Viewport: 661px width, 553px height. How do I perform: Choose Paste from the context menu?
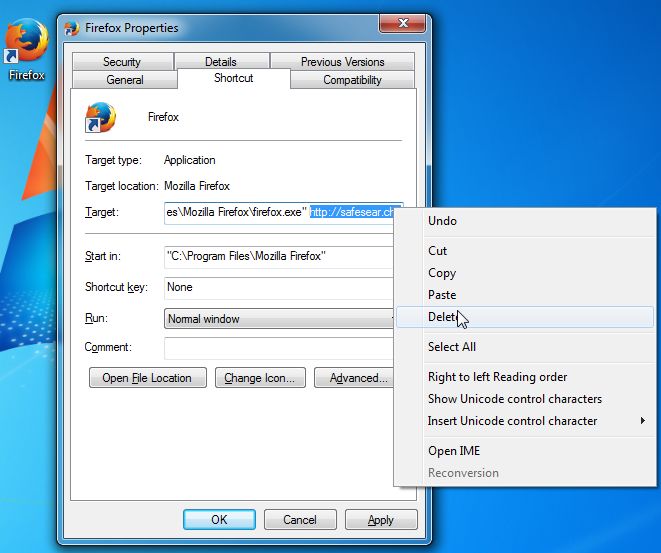coord(525,295)
